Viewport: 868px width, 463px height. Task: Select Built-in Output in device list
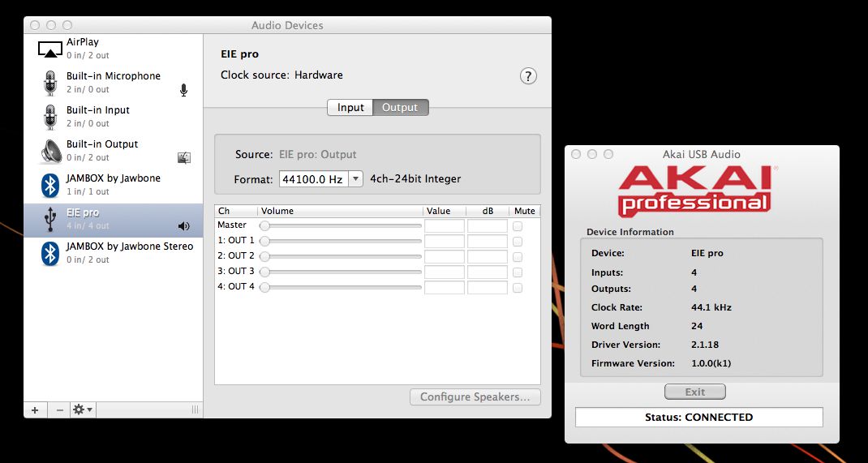113,151
